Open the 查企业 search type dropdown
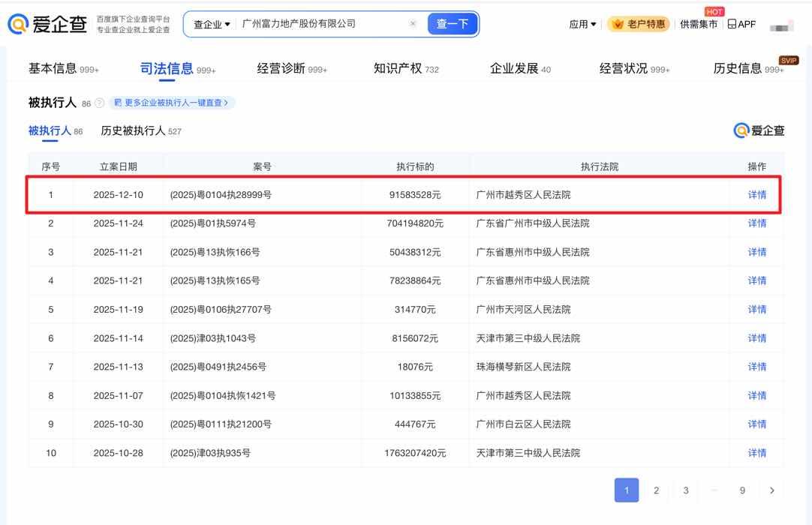This screenshot has height=525, width=812. click(x=209, y=23)
